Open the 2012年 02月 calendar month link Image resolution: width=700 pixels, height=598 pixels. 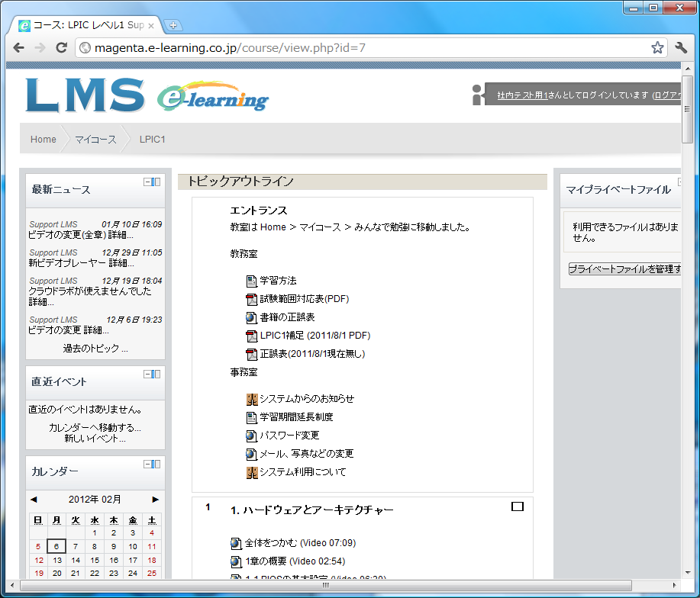(x=95, y=500)
